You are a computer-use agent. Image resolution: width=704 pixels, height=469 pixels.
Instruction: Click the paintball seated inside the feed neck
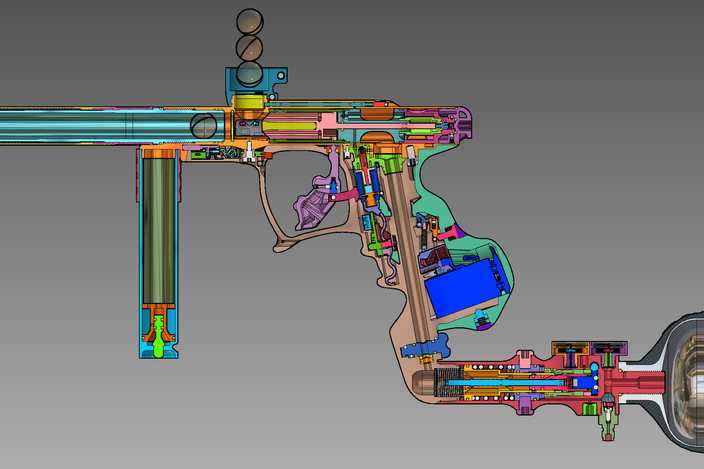click(x=249, y=74)
